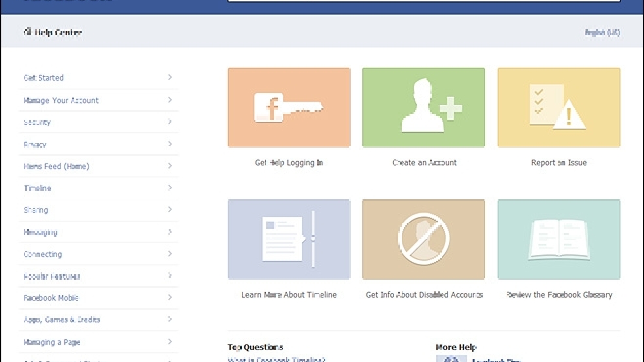Open the Learn More About Timeline tile

(289, 239)
